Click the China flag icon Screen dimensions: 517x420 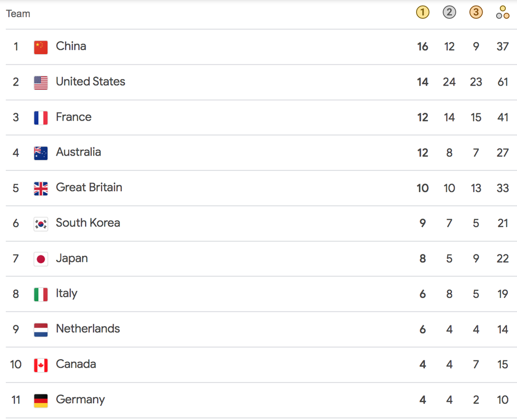pyautogui.click(x=41, y=47)
